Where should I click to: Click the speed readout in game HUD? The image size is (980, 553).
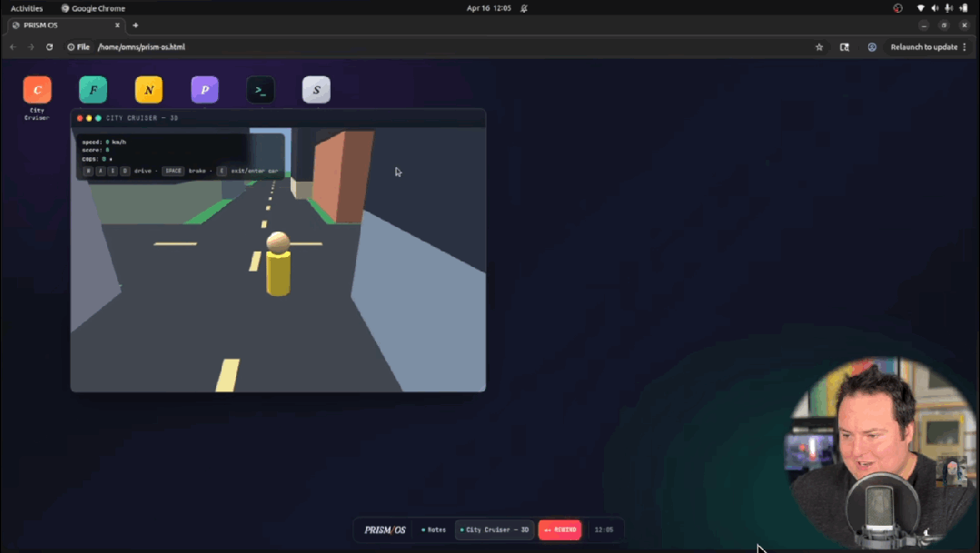tap(104, 142)
